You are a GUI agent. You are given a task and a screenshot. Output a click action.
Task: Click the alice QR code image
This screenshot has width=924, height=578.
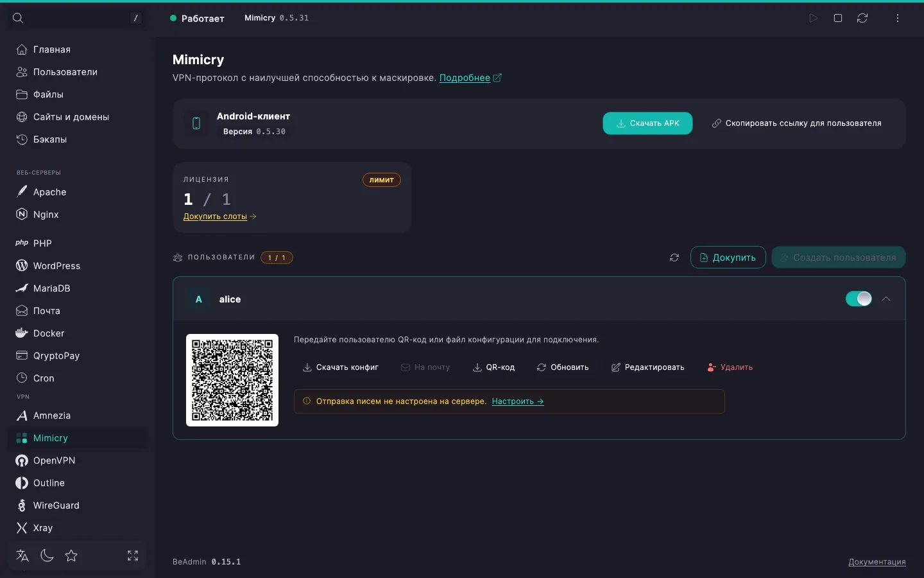(232, 380)
